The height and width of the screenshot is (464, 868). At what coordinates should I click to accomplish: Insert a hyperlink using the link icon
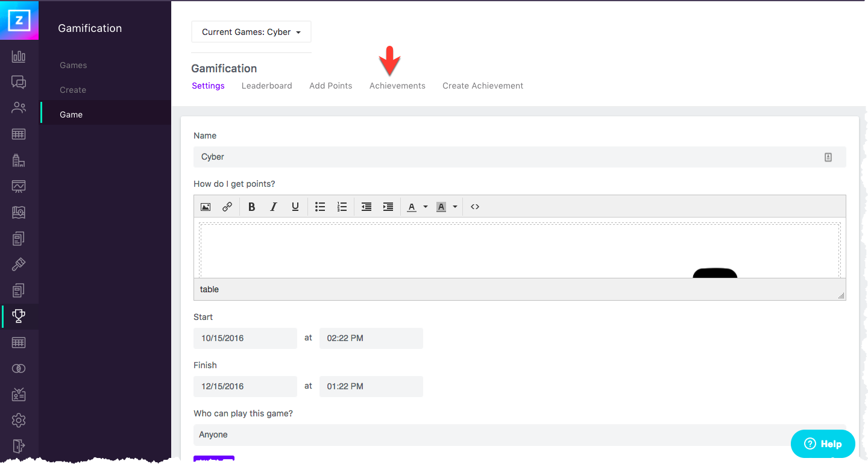(x=227, y=207)
